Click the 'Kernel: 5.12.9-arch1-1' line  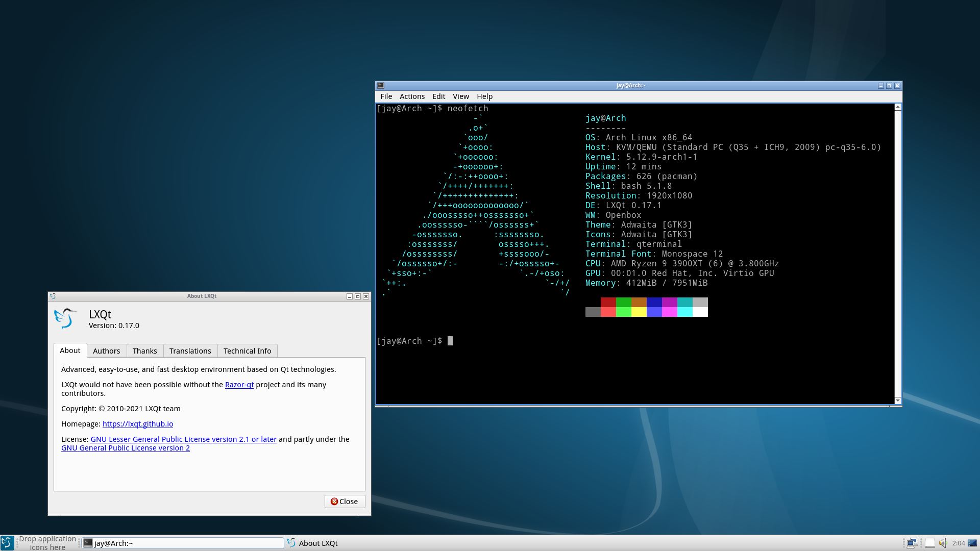click(641, 157)
